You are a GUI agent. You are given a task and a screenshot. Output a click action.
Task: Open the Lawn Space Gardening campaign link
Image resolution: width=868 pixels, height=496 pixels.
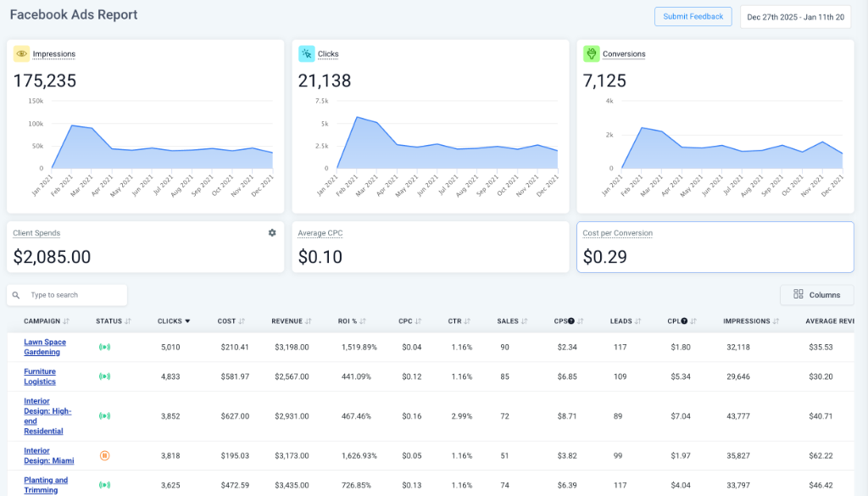tap(44, 346)
